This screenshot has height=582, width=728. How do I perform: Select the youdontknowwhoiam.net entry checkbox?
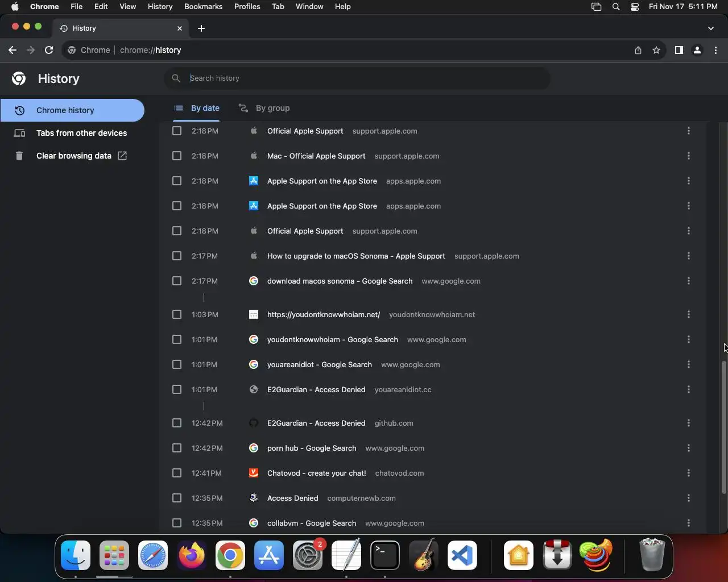(177, 314)
